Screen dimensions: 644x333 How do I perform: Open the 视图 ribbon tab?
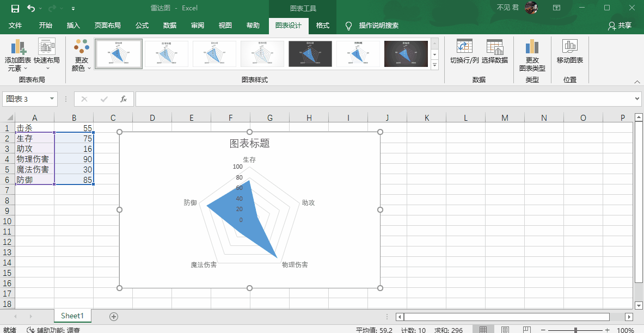225,26
